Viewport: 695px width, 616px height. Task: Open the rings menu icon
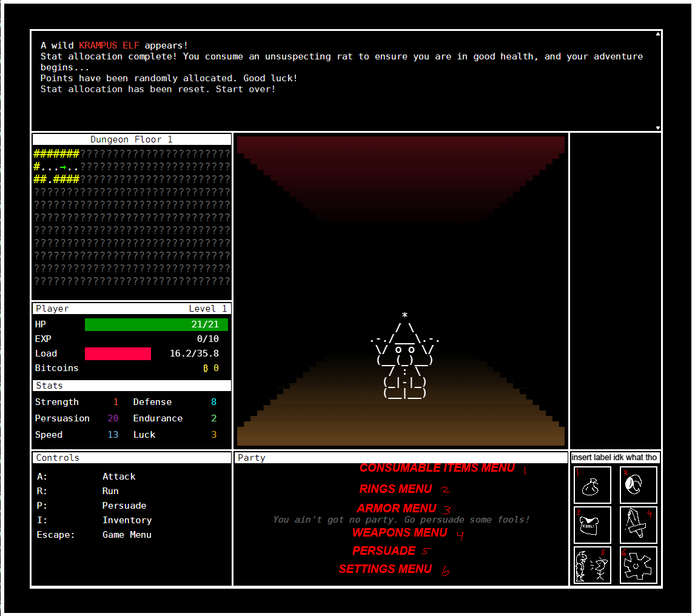[638, 485]
